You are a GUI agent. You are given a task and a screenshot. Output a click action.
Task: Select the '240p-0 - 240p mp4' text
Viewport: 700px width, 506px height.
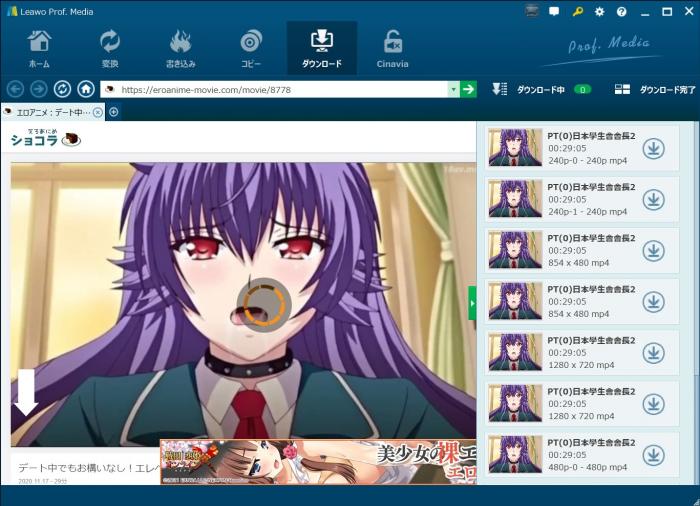588,161
